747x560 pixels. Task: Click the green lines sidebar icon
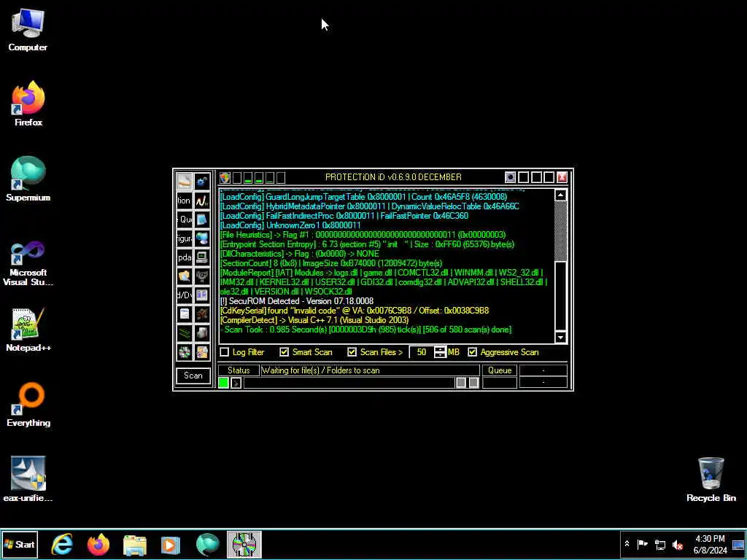point(185,332)
